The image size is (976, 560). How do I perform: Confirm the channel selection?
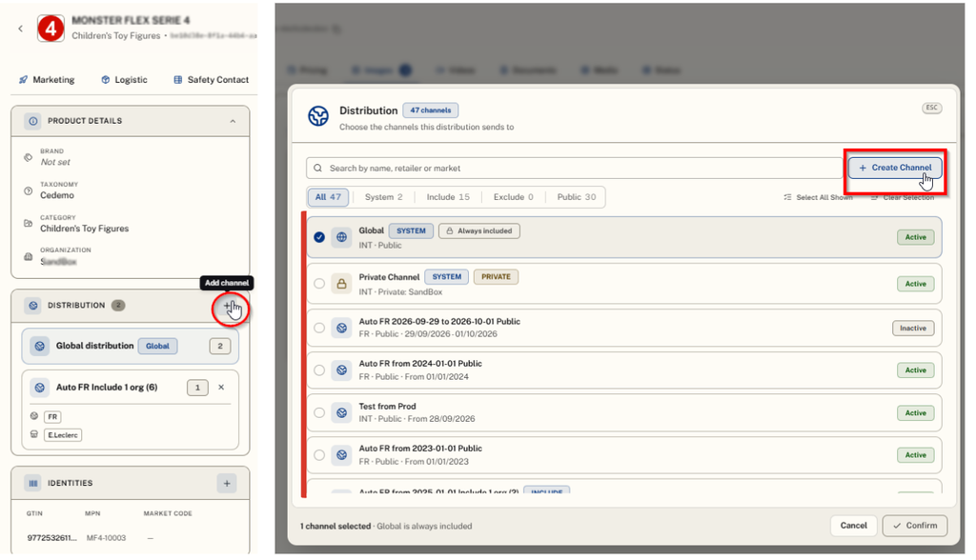pyautogui.click(x=915, y=526)
